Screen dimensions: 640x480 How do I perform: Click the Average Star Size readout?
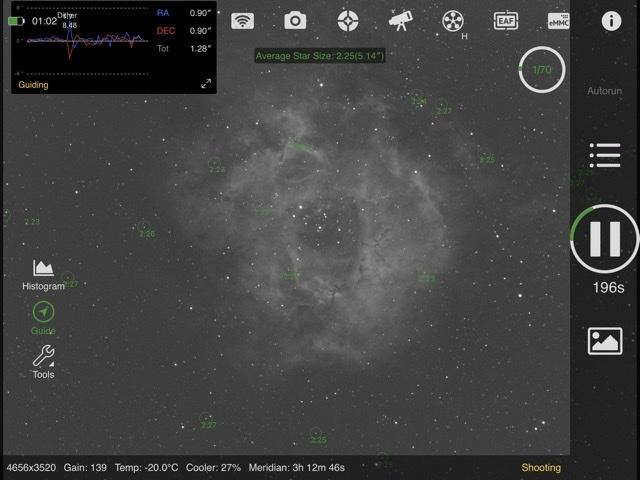pos(320,56)
